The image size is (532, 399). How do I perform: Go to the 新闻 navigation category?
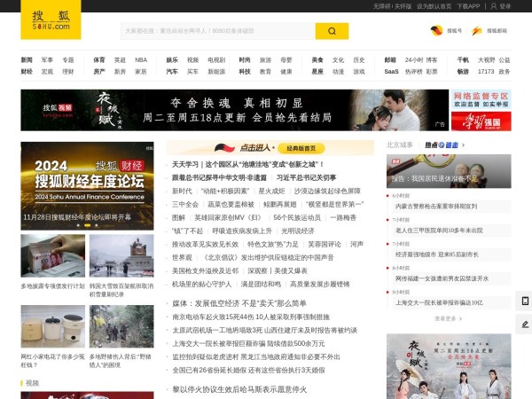tap(27, 60)
